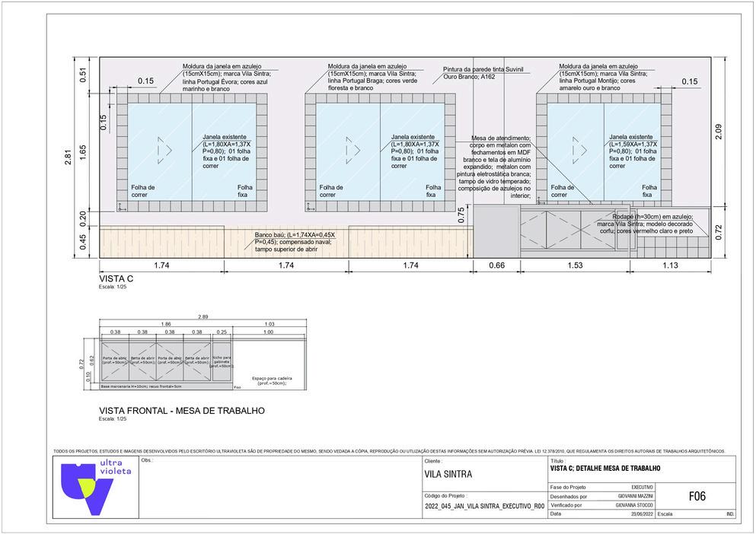Click the 2.09 vertical dimension

click(x=719, y=132)
